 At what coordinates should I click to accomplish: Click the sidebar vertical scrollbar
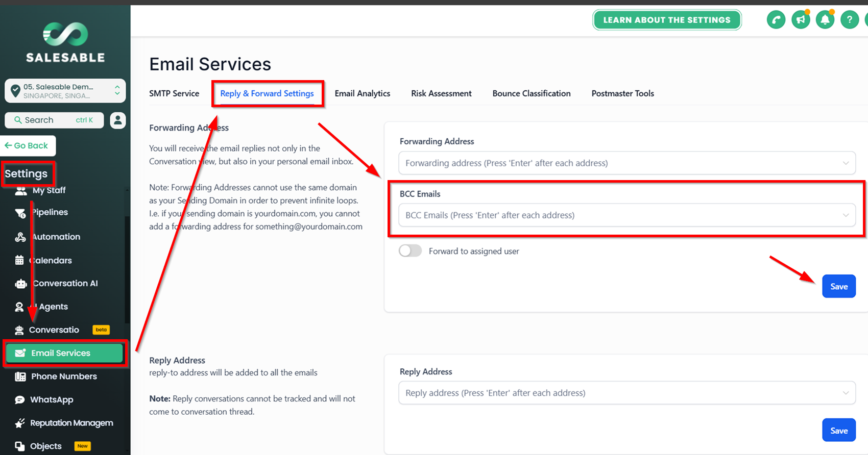click(x=127, y=270)
